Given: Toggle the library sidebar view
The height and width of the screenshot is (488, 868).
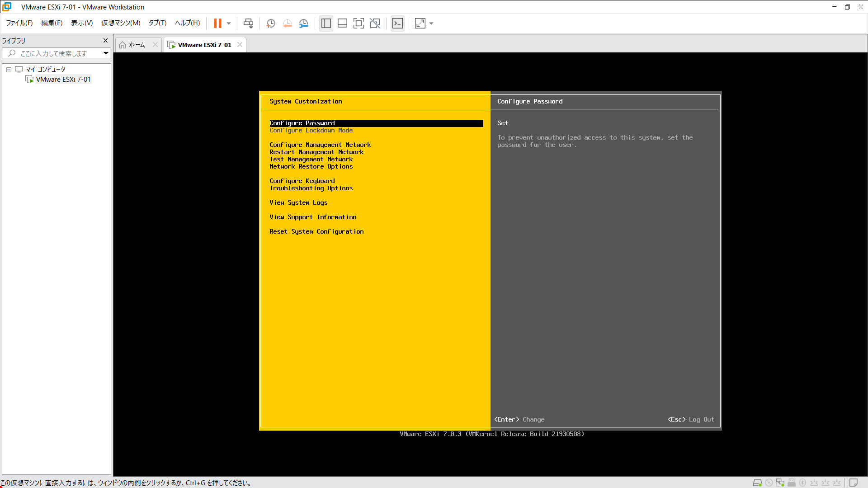Looking at the screenshot, I should (326, 23).
